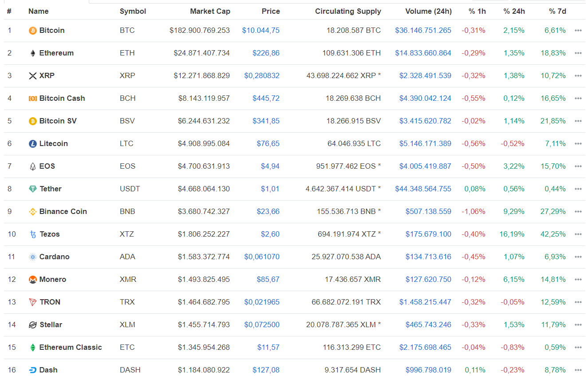Click the Monero logo icon

pos(32,280)
